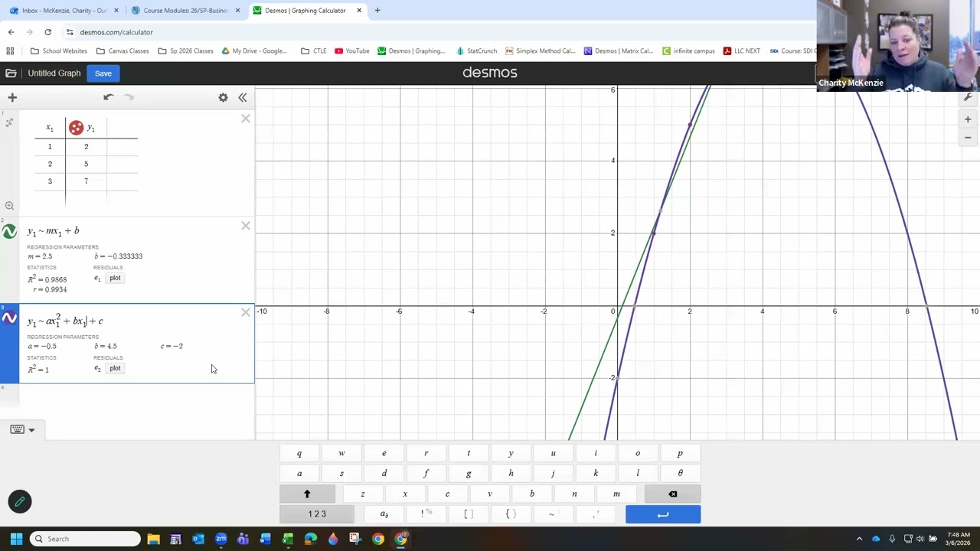Tap the theta key on the keypad
This screenshot has height=551, width=980.
pyautogui.click(x=680, y=473)
